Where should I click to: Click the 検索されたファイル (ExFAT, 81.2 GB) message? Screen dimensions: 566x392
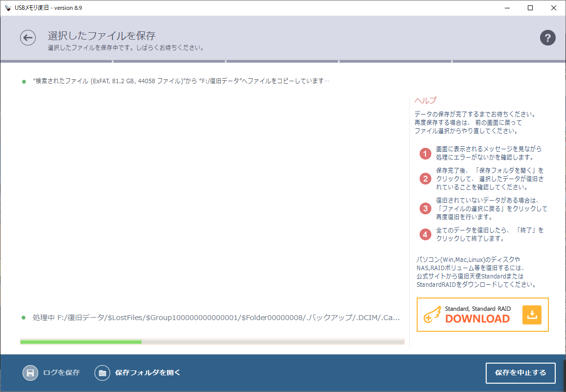(x=181, y=81)
